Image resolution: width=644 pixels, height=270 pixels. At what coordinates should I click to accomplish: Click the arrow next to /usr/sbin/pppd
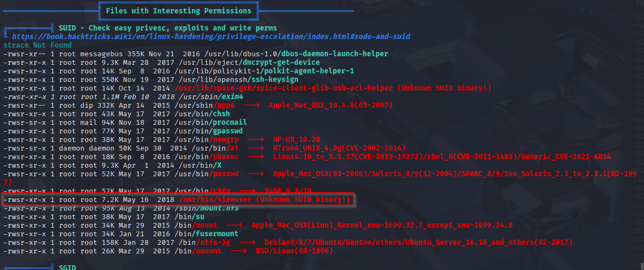click(x=251, y=105)
